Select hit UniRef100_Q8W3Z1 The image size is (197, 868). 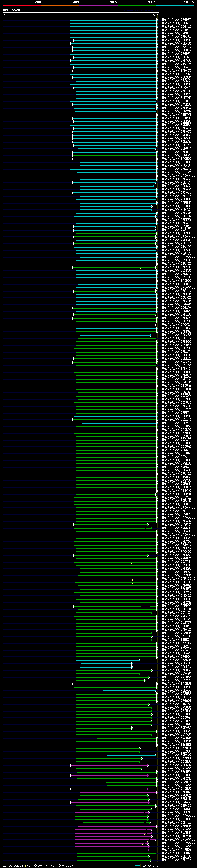176,57
